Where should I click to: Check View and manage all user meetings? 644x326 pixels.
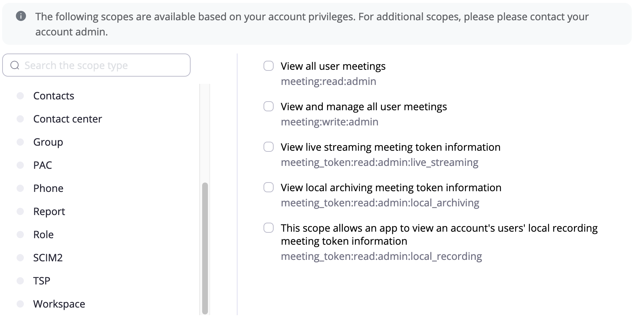point(269,106)
